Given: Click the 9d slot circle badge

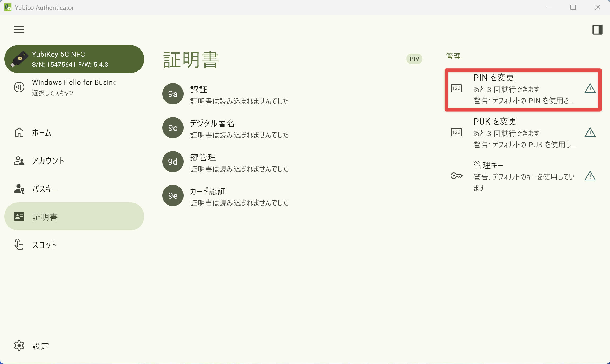Looking at the screenshot, I should click(x=173, y=162).
